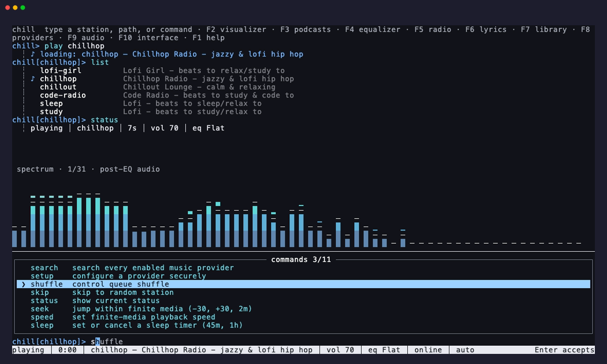Viewport: 607px width, 364px height.
Task: Click the playing state in bottom status bar
Action: (28, 350)
